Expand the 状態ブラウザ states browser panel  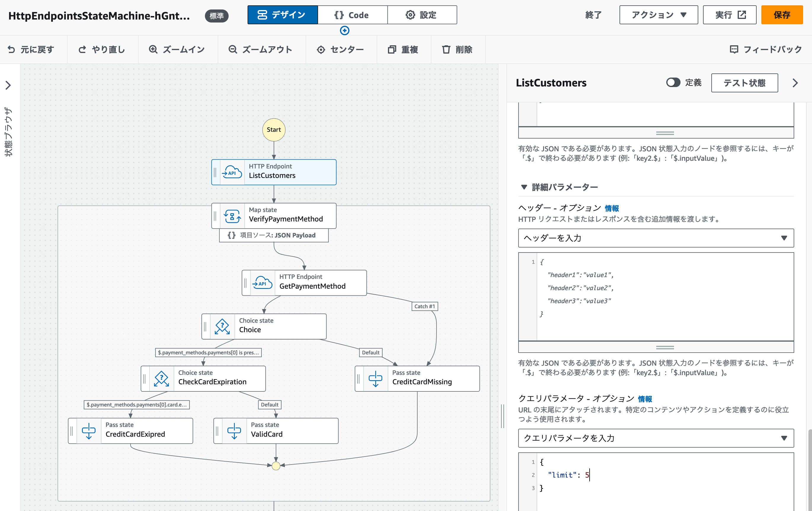click(8, 85)
